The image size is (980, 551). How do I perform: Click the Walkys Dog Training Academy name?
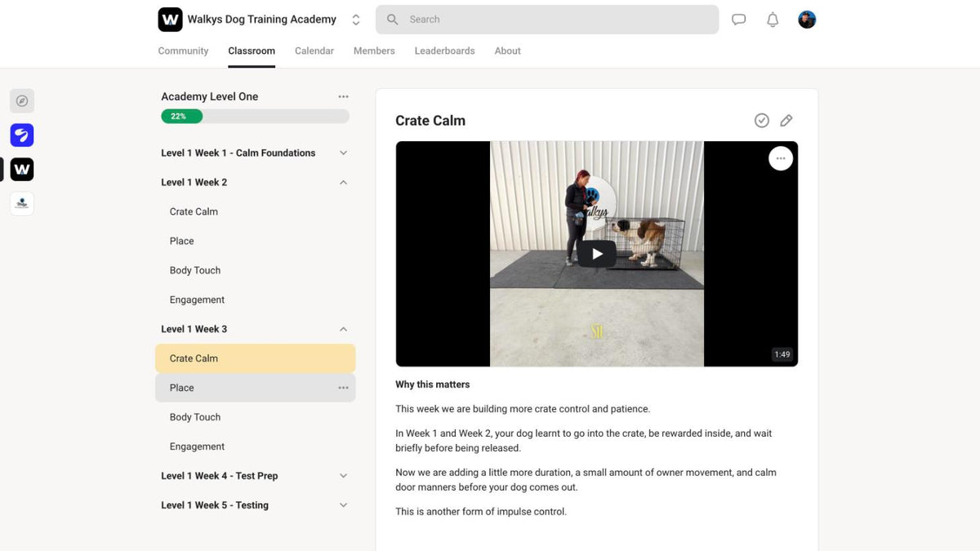262,19
